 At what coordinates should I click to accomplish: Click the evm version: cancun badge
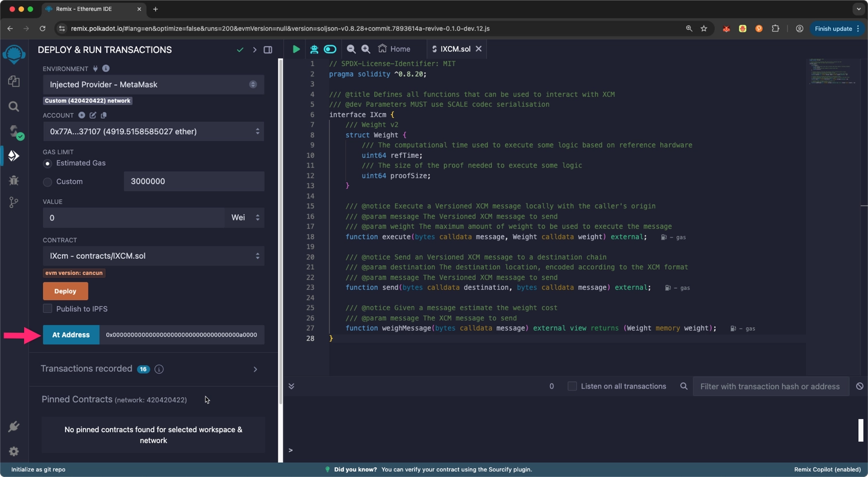[74, 273]
